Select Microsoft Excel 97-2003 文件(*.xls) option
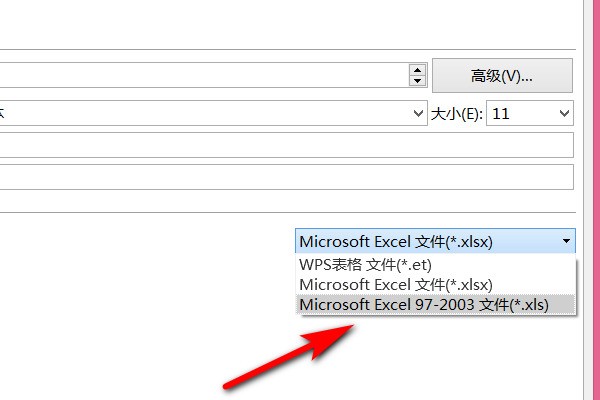600x400 pixels. (x=424, y=305)
